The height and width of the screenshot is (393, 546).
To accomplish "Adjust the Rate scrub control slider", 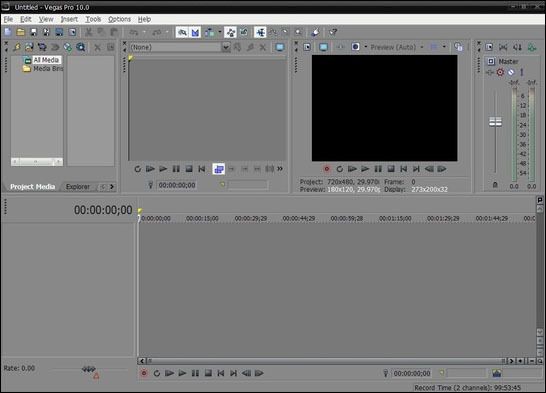I will coord(89,369).
